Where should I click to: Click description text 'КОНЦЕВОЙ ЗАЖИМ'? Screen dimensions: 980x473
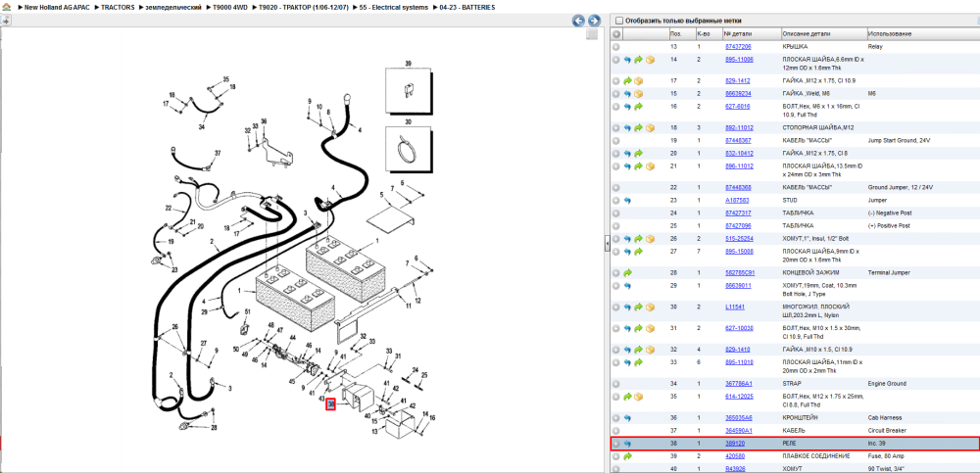pyautogui.click(x=807, y=273)
